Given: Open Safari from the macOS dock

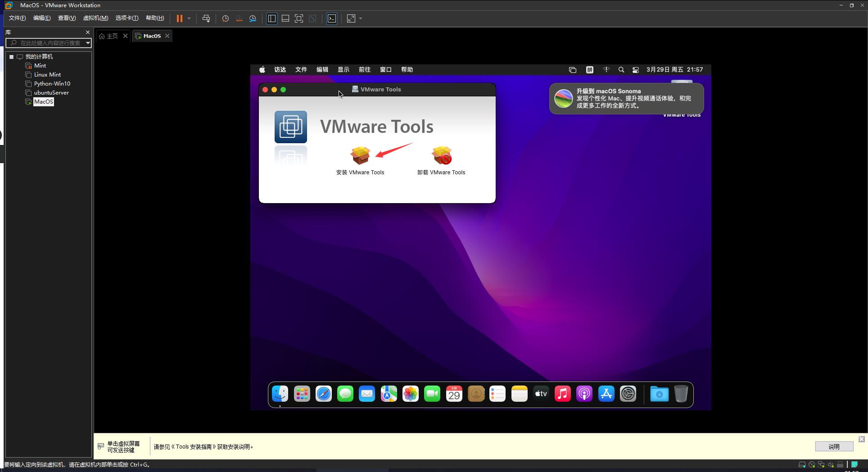Looking at the screenshot, I should (323, 394).
